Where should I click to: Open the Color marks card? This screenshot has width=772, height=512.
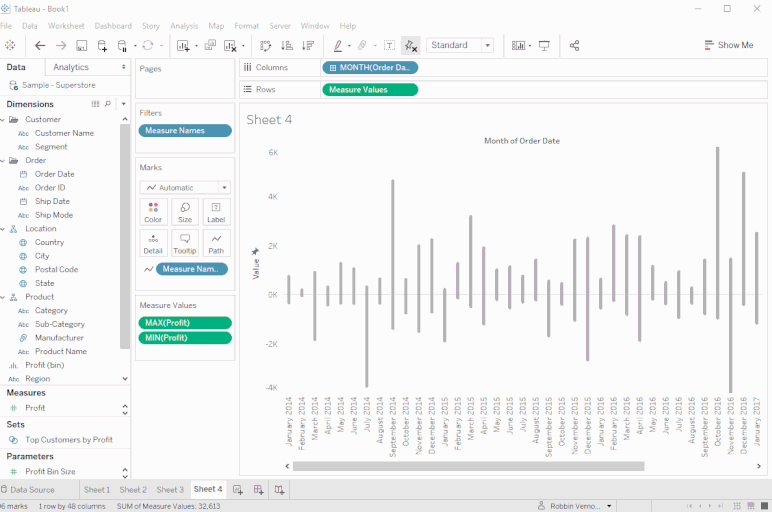point(153,212)
